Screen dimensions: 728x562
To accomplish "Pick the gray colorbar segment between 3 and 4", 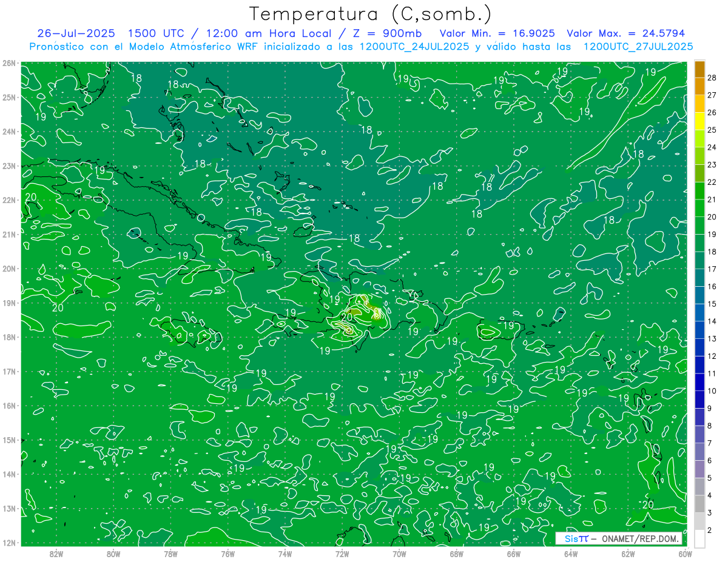I will [x=699, y=504].
